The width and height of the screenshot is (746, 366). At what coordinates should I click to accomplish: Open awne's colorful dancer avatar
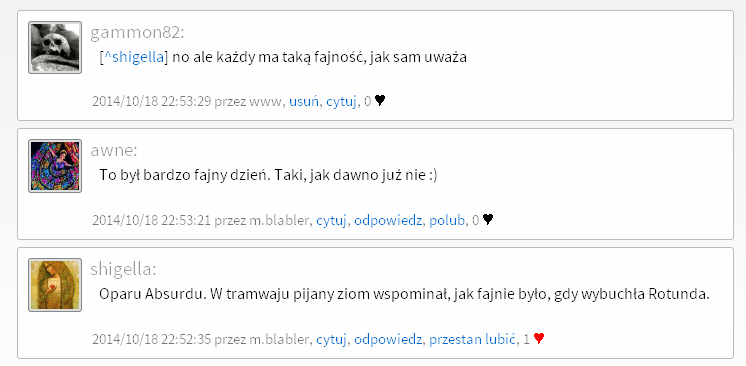click(x=55, y=166)
